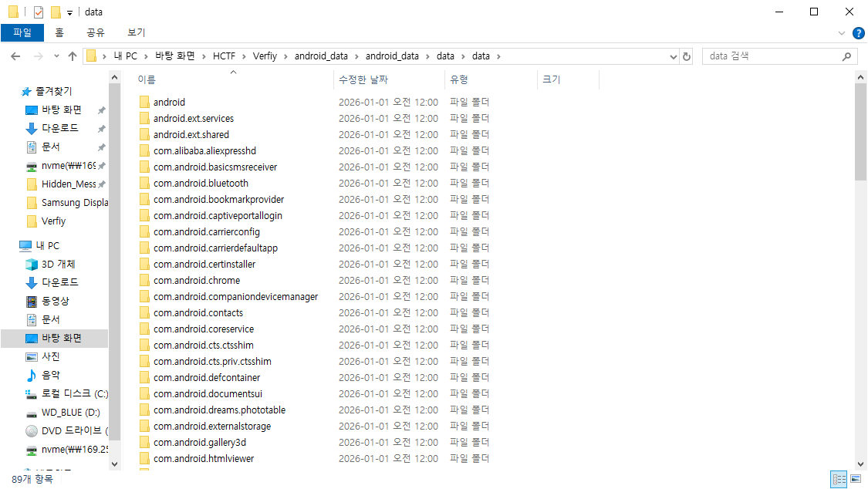Click inside the data 검색 search box
The height and width of the screenshot is (489, 868).
(x=772, y=56)
